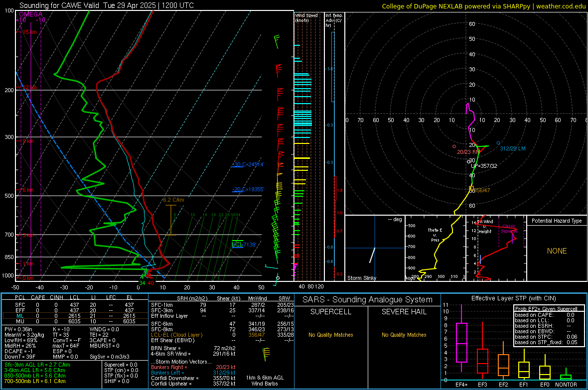Select the -20 C=19355' level label
This screenshot has width=588, height=390.
coord(248,189)
